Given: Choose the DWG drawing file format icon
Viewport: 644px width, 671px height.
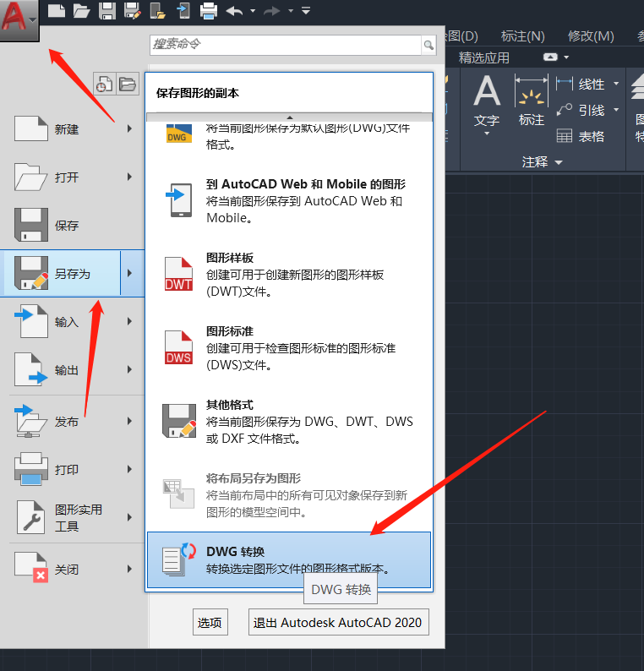Looking at the screenshot, I should (178, 134).
